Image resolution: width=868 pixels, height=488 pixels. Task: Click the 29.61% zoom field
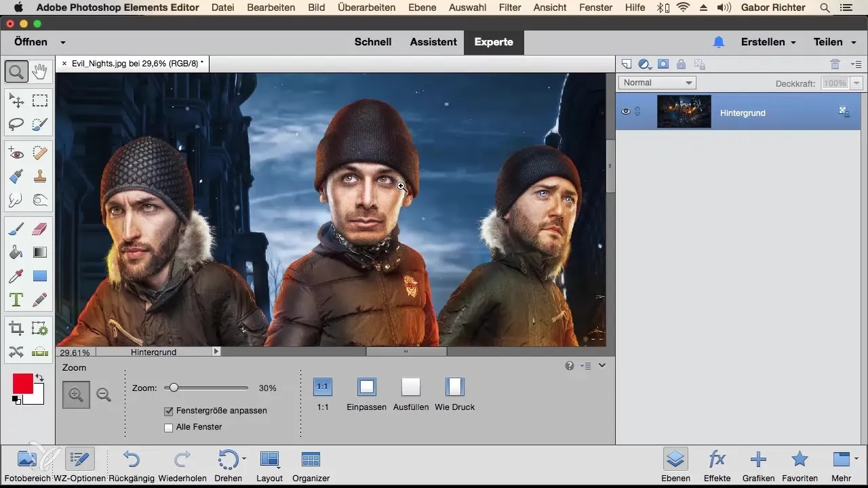(x=75, y=352)
